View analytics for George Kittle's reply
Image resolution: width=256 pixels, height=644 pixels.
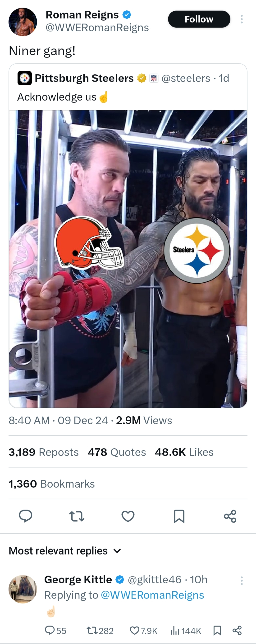[186, 631]
